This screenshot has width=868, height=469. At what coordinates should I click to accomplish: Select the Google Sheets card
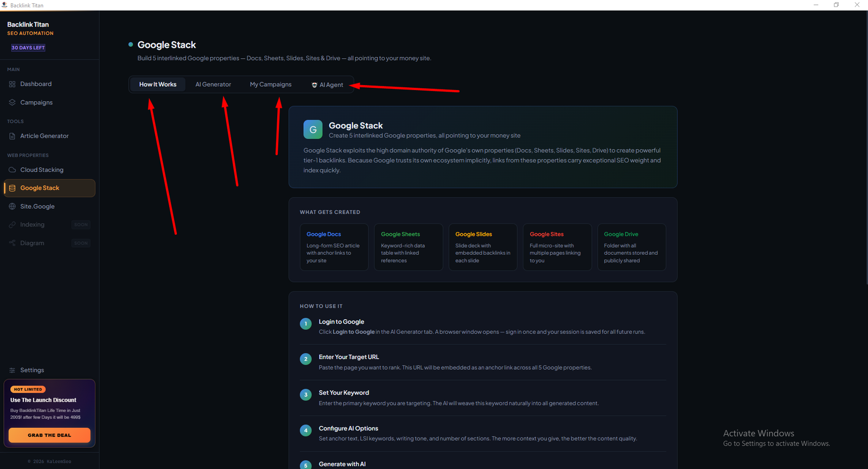pyautogui.click(x=409, y=247)
